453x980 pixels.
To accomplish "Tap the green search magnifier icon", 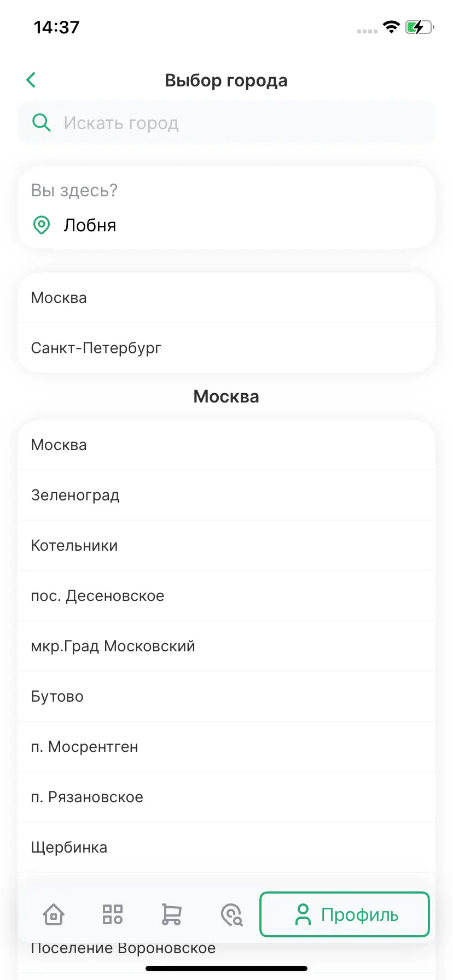I will point(42,123).
